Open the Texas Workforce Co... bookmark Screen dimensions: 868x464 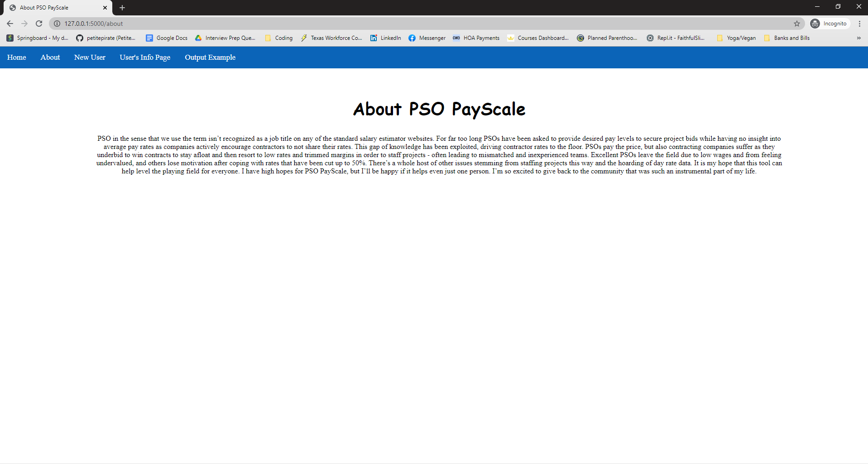tap(331, 38)
